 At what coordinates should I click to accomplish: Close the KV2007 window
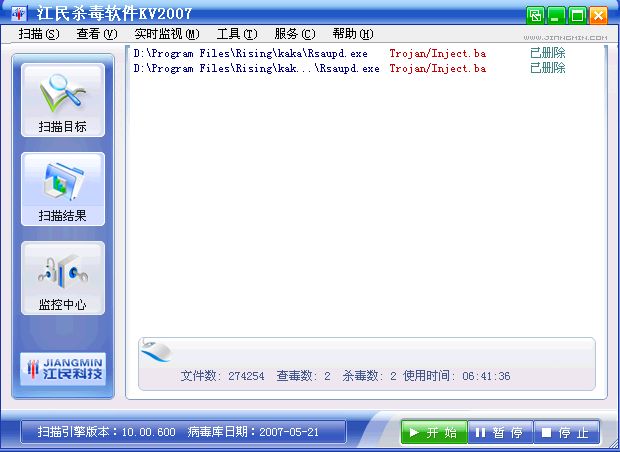(x=598, y=16)
